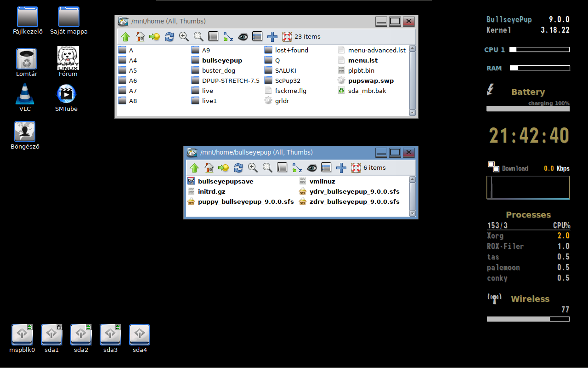Click mspblk0 drive icon
This screenshot has height=368, width=588.
(22, 334)
